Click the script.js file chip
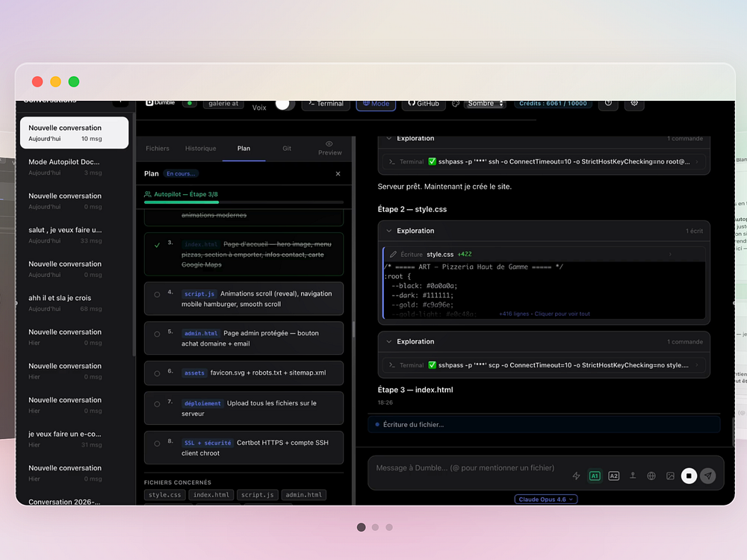This screenshot has height=560, width=747. click(x=257, y=495)
